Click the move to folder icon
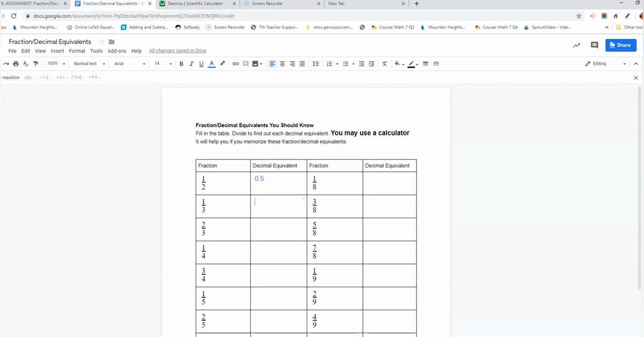This screenshot has width=644, height=337. click(112, 42)
